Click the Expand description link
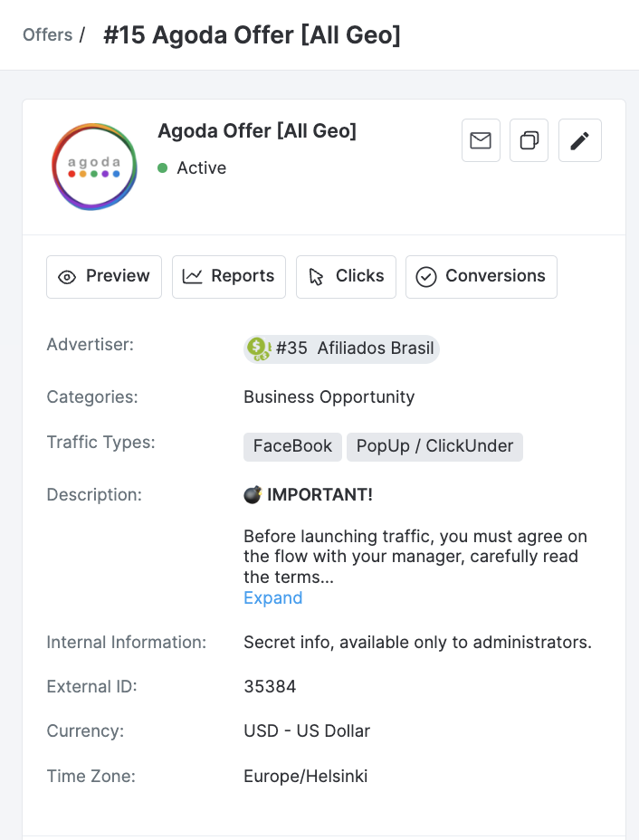Screen dimensions: 639x840 272,597
